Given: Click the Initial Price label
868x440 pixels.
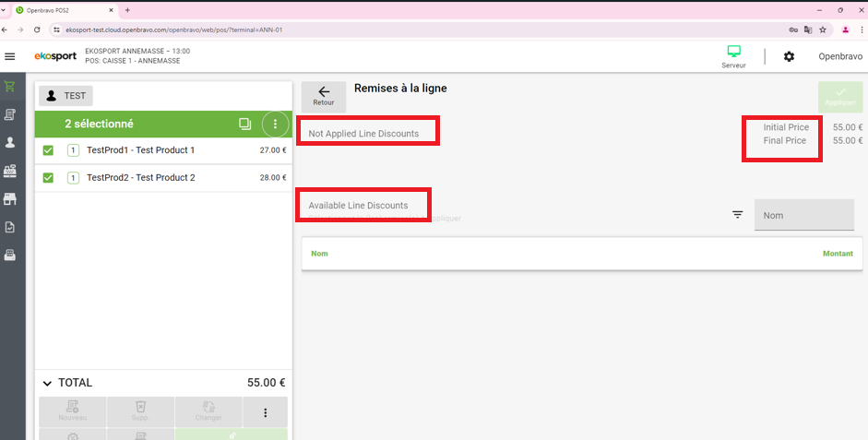Looking at the screenshot, I should [786, 127].
